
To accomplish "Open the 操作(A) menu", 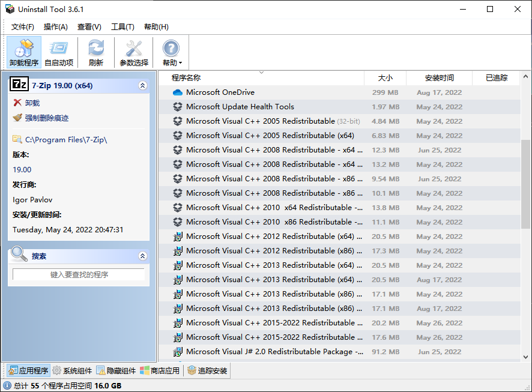I will point(55,26).
